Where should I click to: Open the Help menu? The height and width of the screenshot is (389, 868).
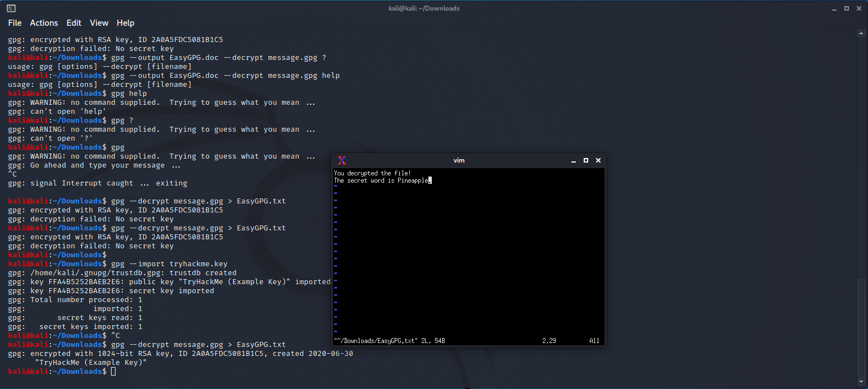click(x=126, y=23)
